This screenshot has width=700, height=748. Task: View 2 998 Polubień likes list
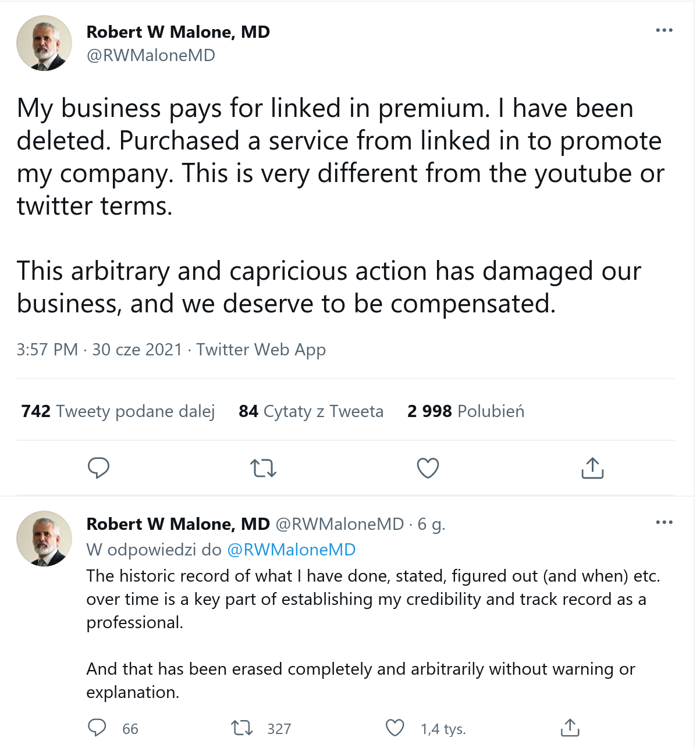466,411
